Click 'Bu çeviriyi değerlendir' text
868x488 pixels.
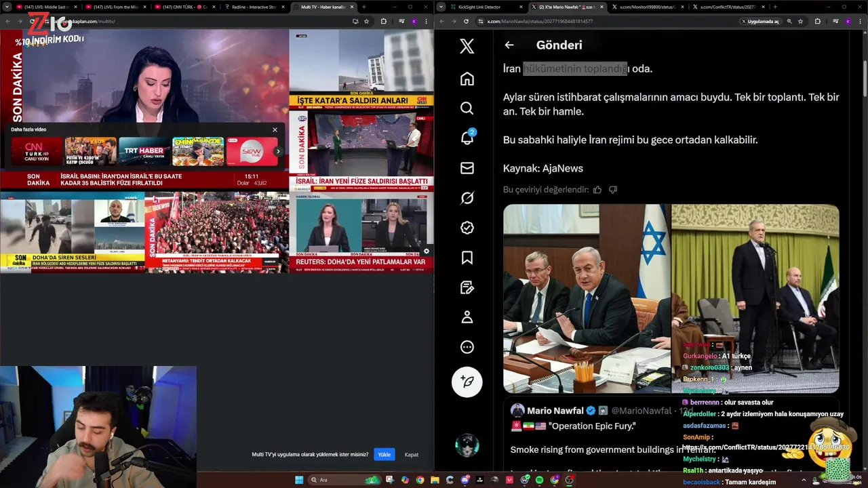click(x=546, y=190)
